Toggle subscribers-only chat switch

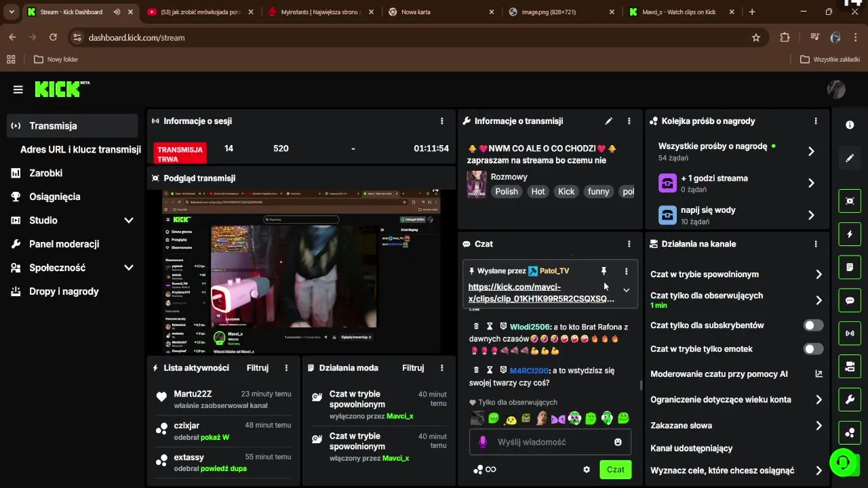click(813, 325)
